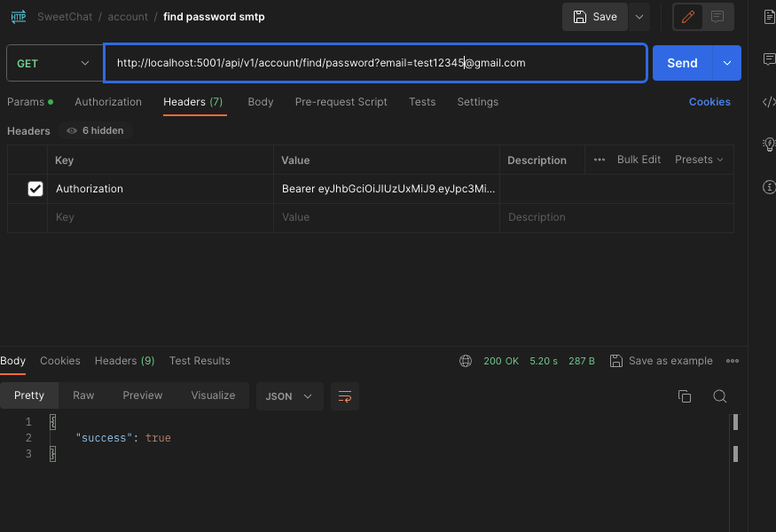The image size is (776, 532).
Task: Open the Pre-request Script tab
Action: pos(341,102)
